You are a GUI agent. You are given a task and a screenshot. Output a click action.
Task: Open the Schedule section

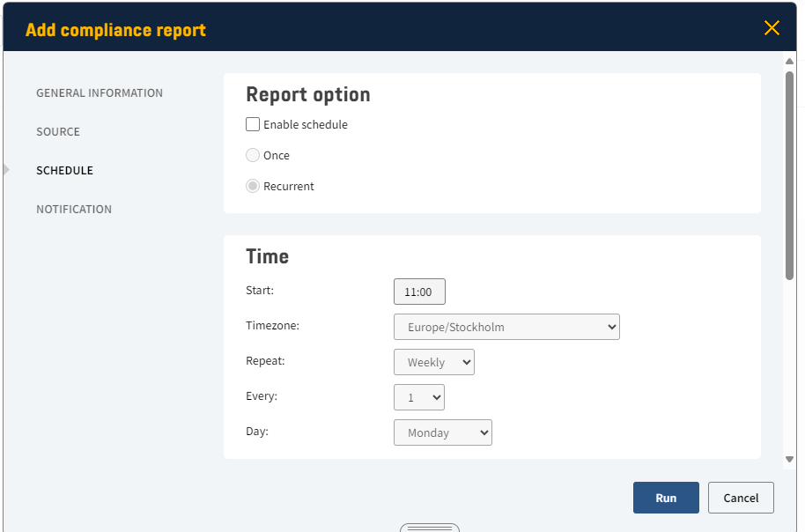[64, 171]
